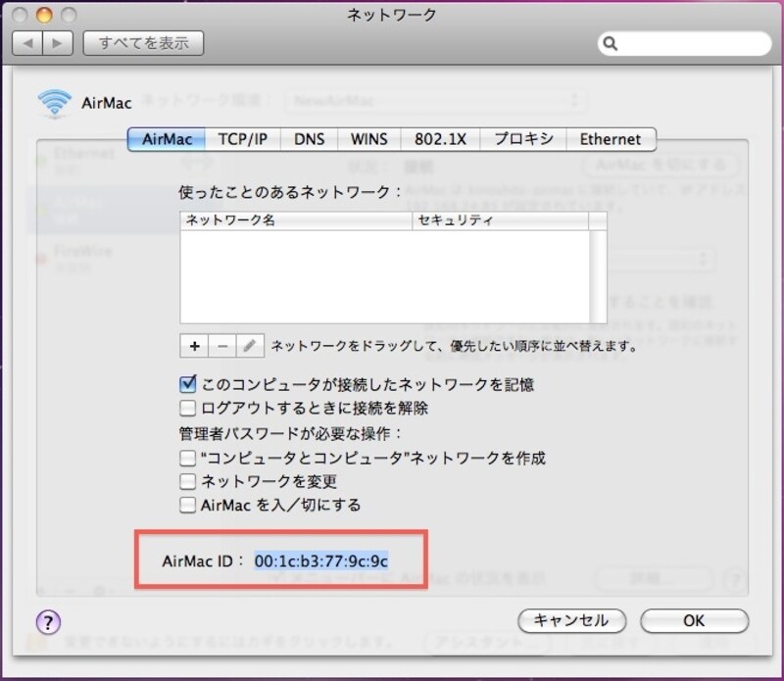Click the orange minimize window button
Image resolution: width=784 pixels, height=681 pixels.
tap(44, 15)
